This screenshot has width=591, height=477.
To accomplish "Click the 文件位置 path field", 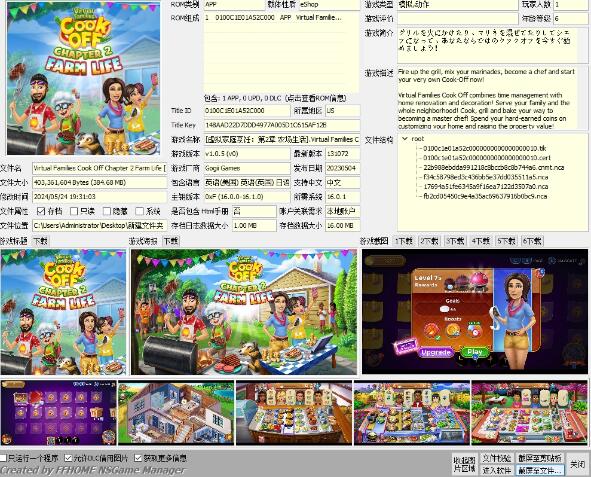I will [100, 225].
